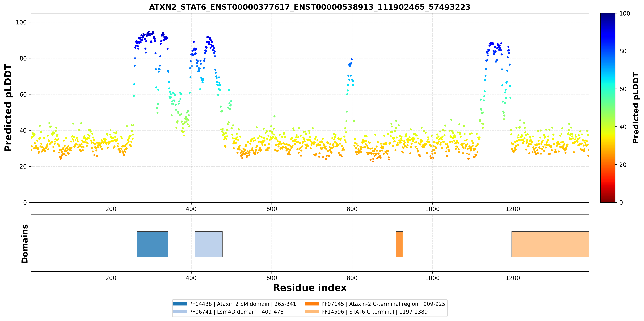Screen dimensions: 644x321
Task: Click the left Predicted pLDDT y-axis label
Action: point(8,108)
